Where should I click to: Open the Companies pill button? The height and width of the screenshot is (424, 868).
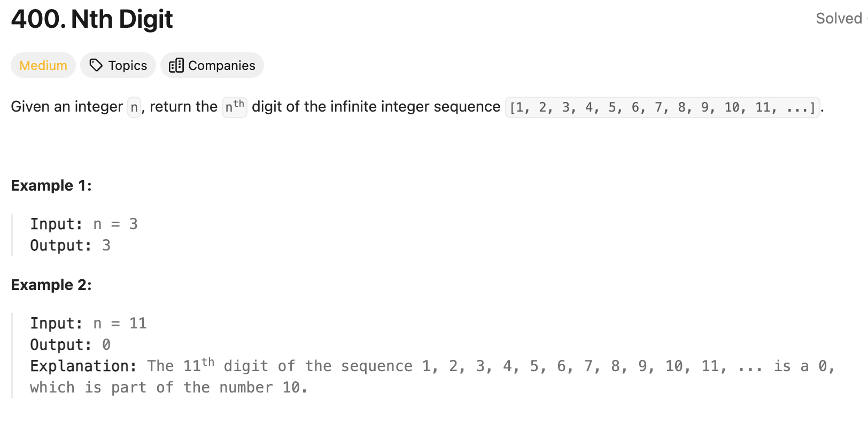(212, 65)
